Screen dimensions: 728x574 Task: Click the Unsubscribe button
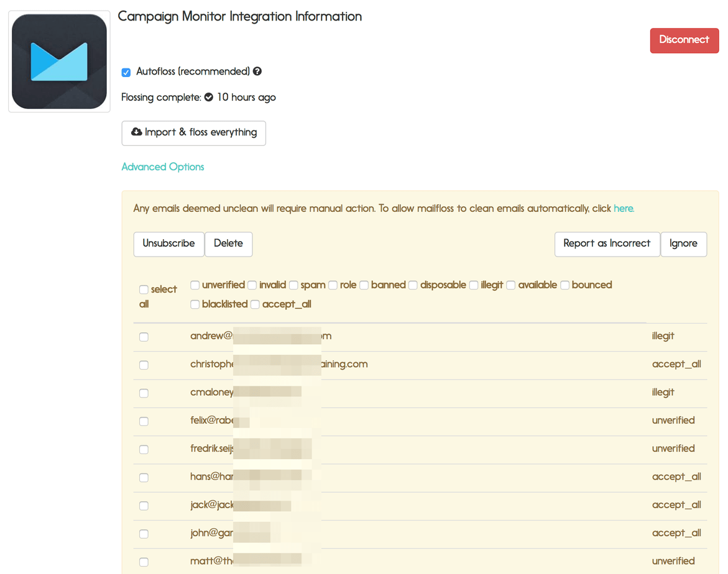[168, 244]
